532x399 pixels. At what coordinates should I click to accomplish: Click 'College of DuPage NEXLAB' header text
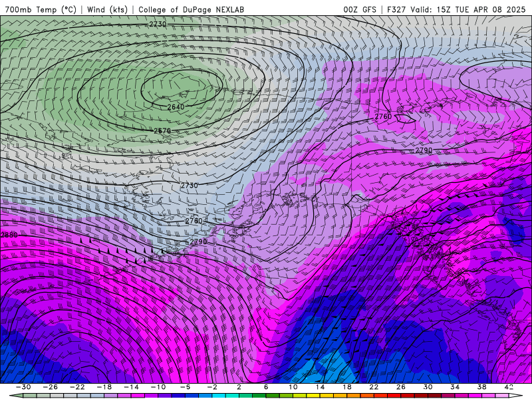click(191, 10)
